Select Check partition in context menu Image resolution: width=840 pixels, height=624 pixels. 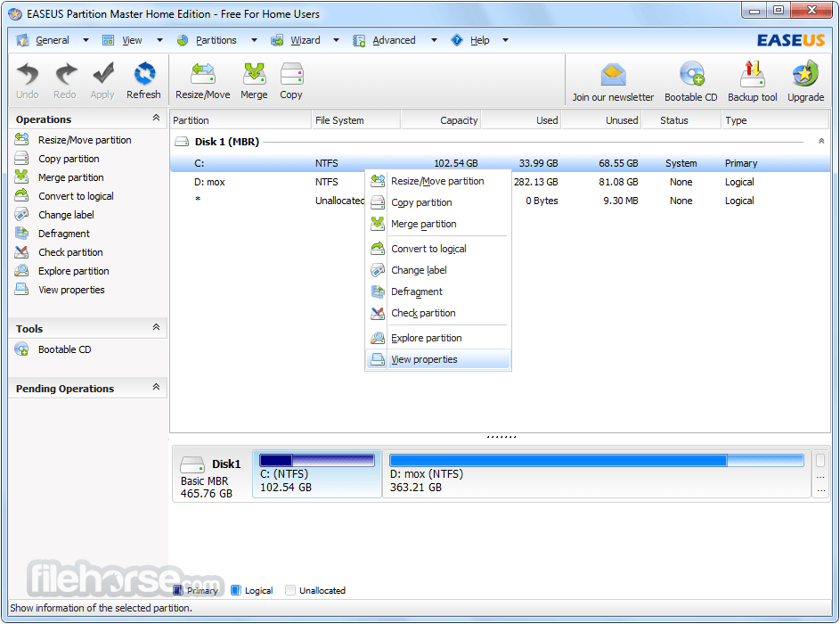click(438, 313)
